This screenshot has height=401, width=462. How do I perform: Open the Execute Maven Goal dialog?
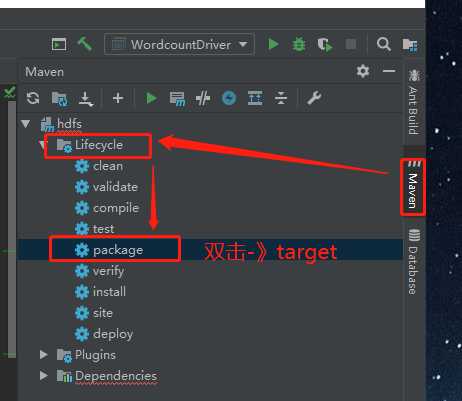[x=177, y=99]
